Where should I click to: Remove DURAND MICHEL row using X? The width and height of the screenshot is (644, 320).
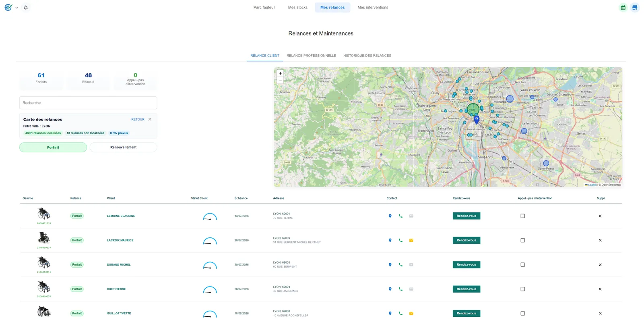pyautogui.click(x=600, y=265)
